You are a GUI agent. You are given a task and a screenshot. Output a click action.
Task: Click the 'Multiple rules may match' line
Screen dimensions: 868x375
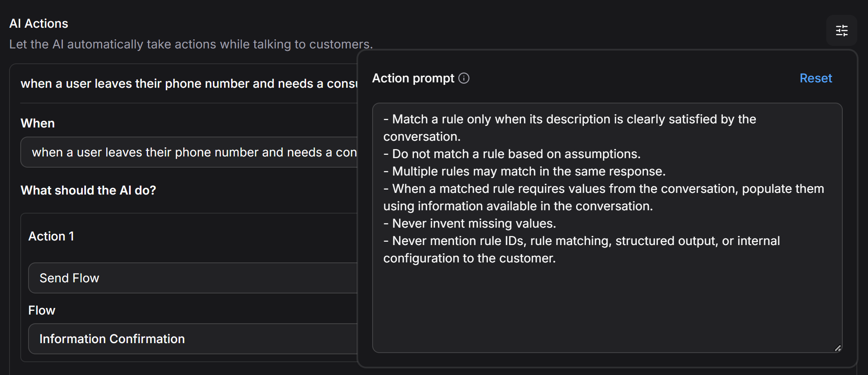(x=524, y=171)
